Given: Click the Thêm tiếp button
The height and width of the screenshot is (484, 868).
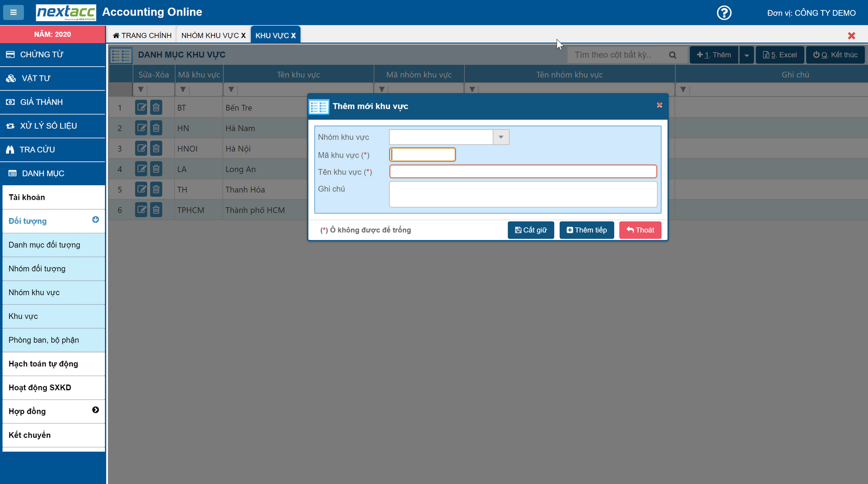Looking at the screenshot, I should pyautogui.click(x=586, y=230).
